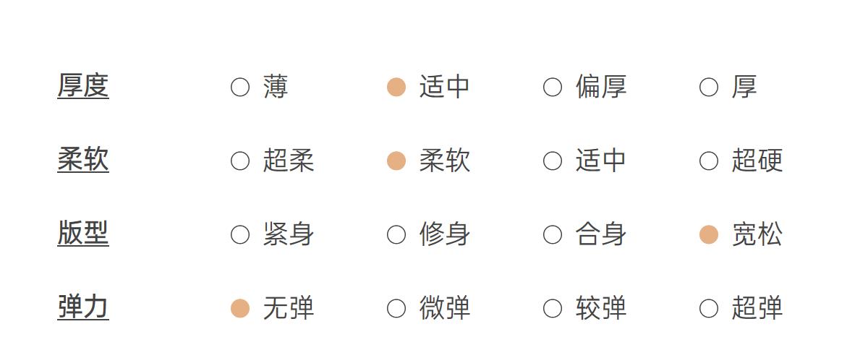This screenshot has height=345, width=868.
Task: Click the 弹力 underlined label
Action: (83, 307)
